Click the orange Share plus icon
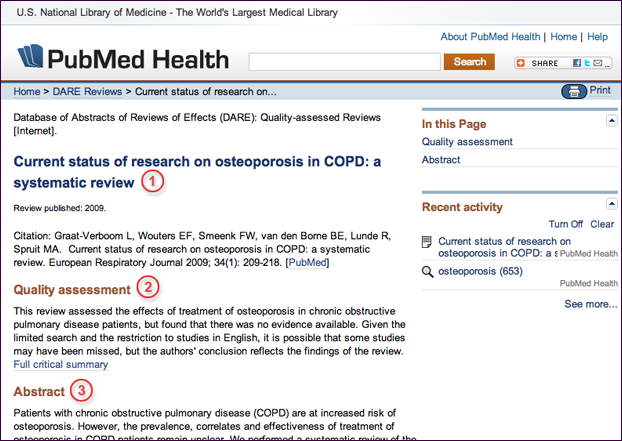Image resolution: width=622 pixels, height=441 pixels. point(521,63)
